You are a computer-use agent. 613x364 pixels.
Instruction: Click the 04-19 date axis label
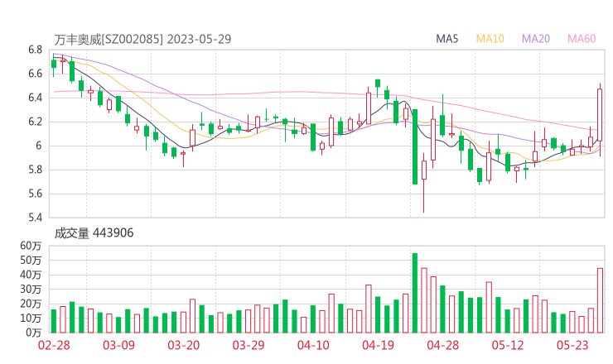(378, 345)
